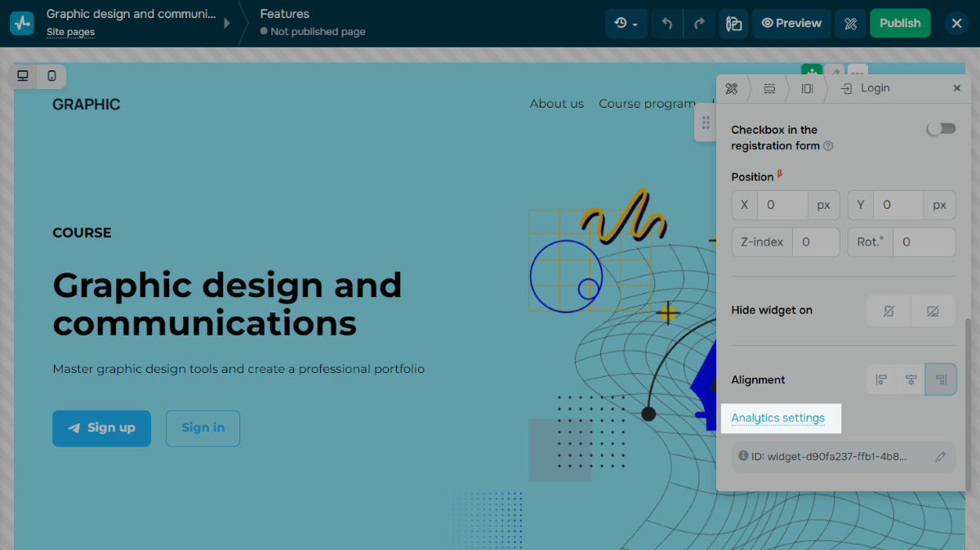Screen dimensions: 980x550
Task: Edit the widget ID with pencil icon
Action: 940,457
